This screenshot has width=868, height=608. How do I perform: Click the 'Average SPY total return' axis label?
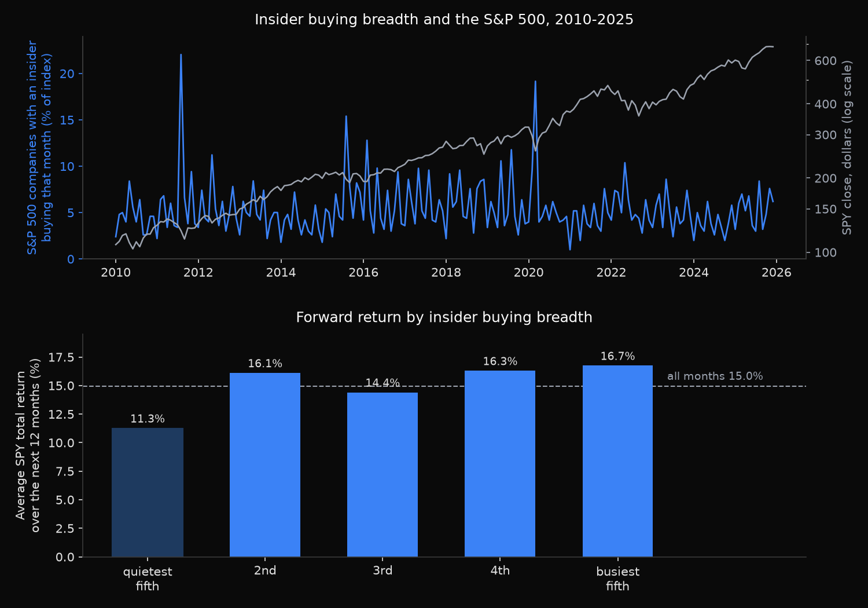point(21,445)
